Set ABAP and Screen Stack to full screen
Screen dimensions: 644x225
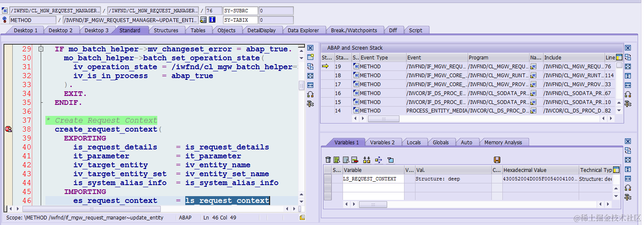(x=628, y=66)
